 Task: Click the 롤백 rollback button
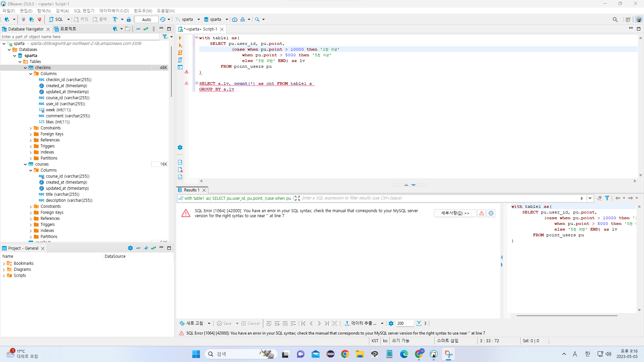coord(100,19)
